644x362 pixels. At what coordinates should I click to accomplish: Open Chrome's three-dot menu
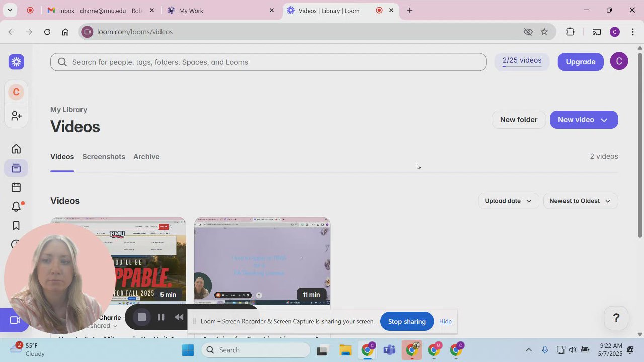[x=632, y=32]
